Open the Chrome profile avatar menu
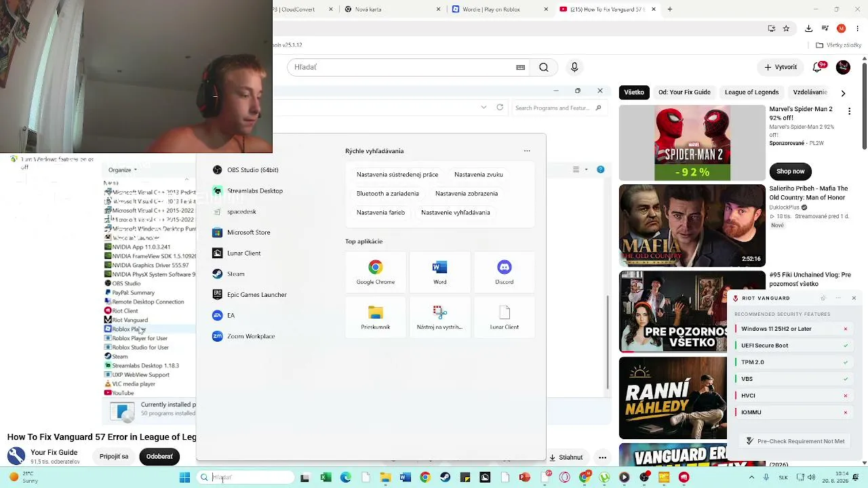This screenshot has width=868, height=488. click(x=841, y=28)
